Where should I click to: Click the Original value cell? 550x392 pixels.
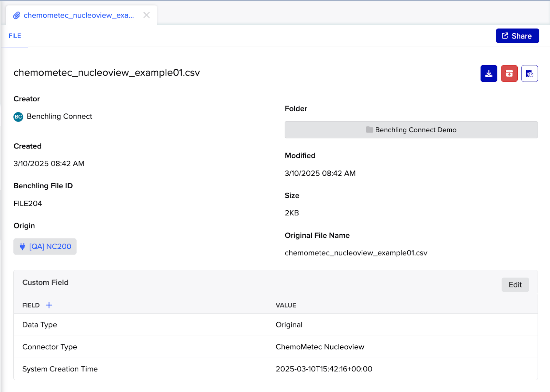pyautogui.click(x=289, y=325)
